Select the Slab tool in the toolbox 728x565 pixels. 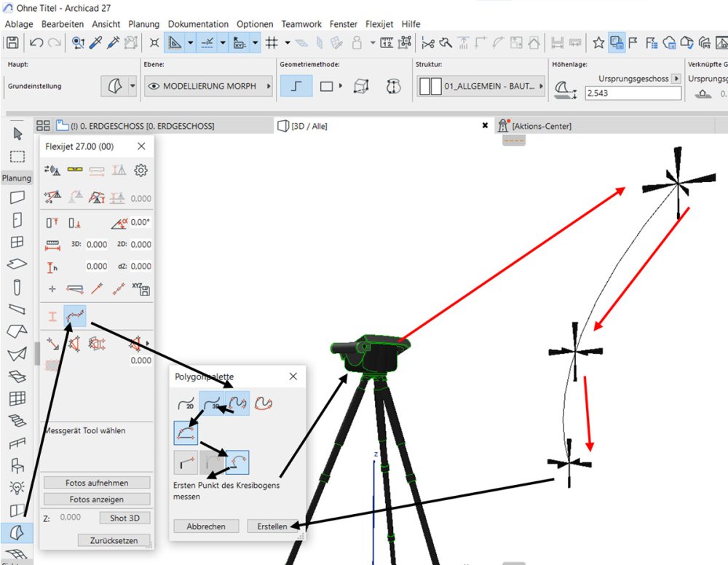click(17, 264)
